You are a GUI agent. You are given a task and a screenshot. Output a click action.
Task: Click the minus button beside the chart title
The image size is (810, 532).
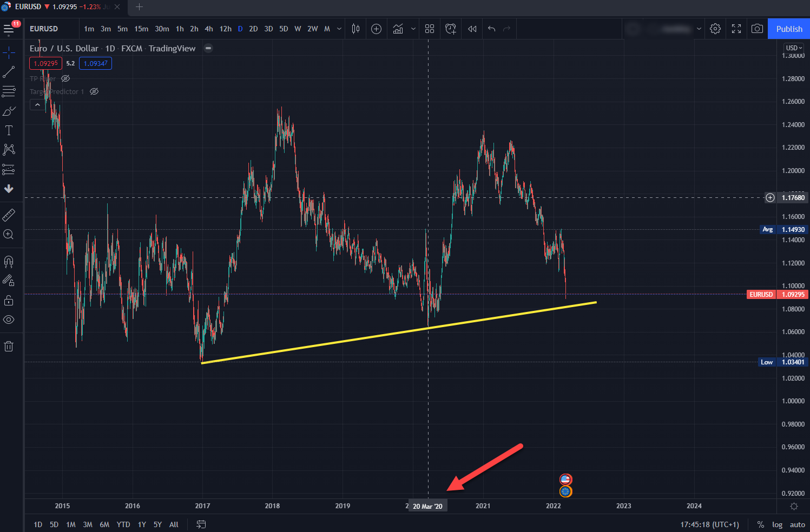pos(208,48)
